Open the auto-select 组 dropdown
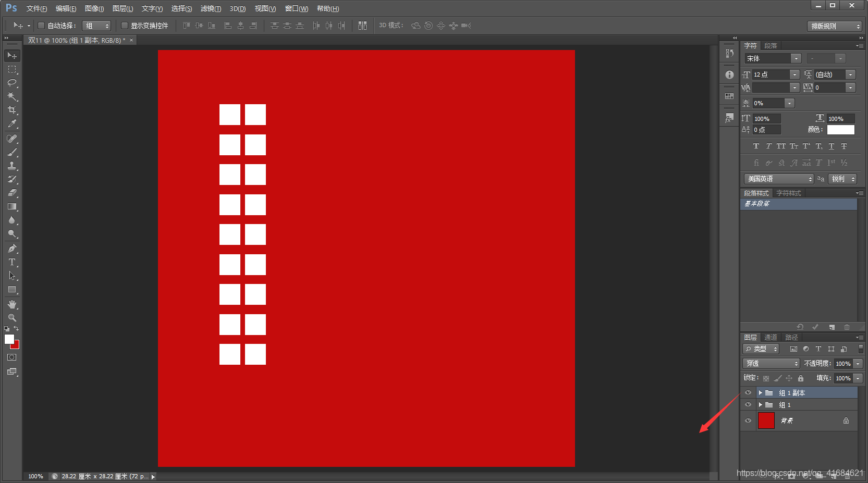 96,26
